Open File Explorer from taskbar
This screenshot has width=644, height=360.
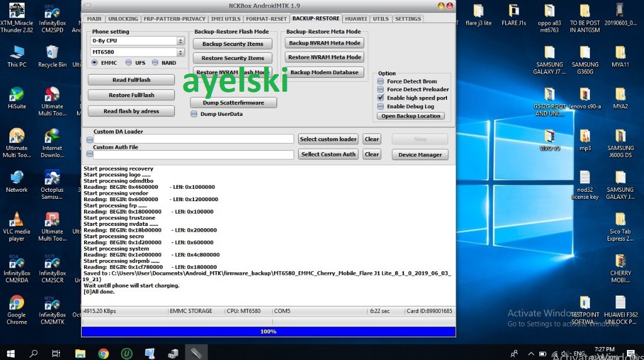[80, 353]
